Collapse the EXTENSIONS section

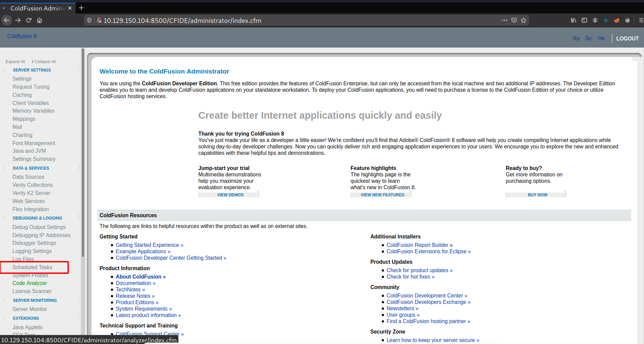(26, 318)
